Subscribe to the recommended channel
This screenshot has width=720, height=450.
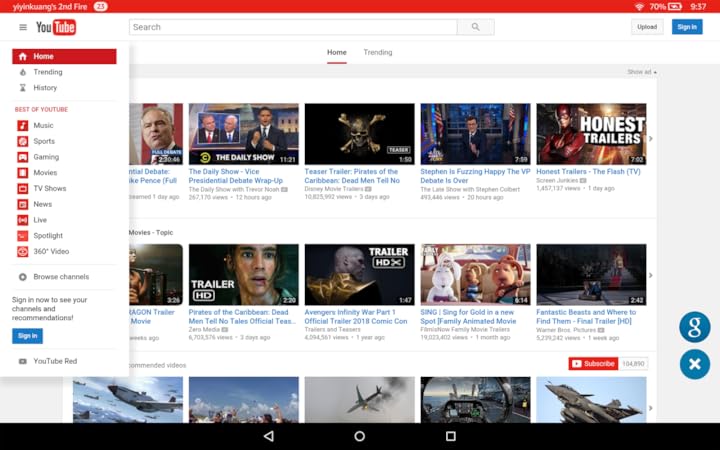click(x=593, y=364)
